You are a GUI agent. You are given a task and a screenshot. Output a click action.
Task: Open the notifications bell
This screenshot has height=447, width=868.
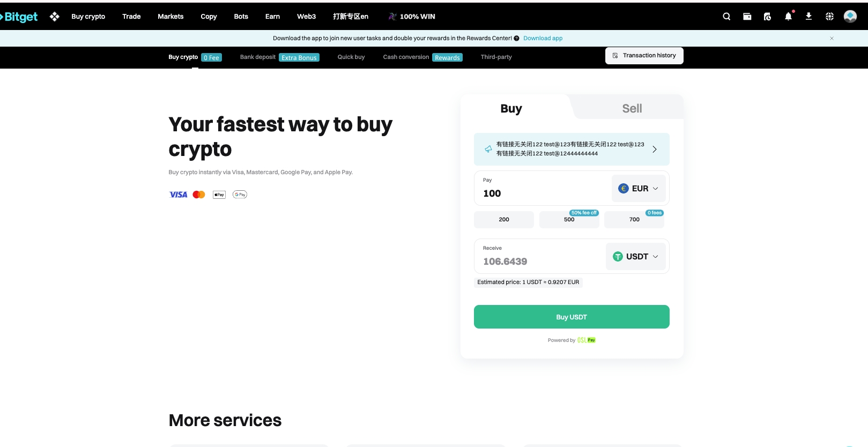pos(788,17)
